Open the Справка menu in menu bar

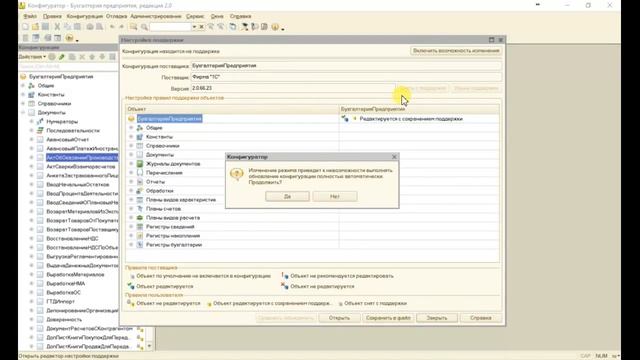[240, 16]
